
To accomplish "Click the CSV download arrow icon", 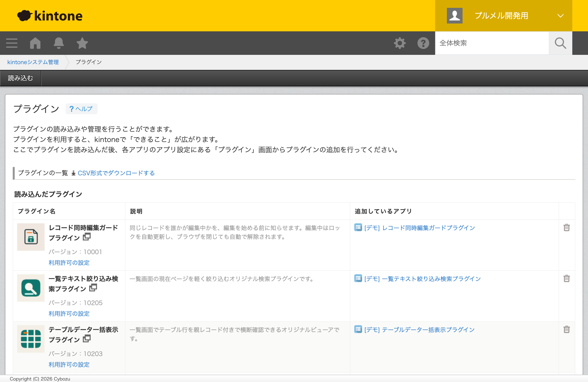I will [73, 173].
